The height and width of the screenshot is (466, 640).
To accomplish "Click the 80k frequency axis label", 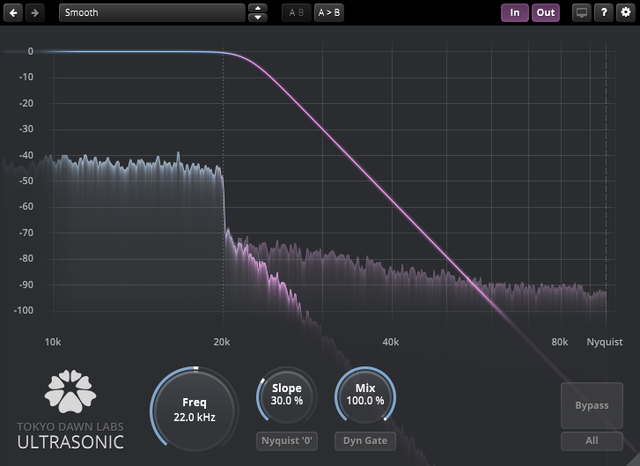I will 560,342.
